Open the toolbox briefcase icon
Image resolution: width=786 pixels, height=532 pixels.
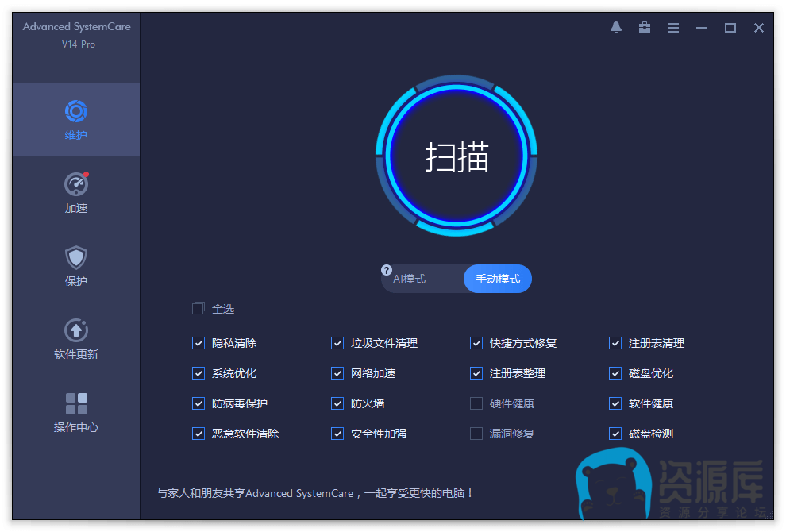645,28
